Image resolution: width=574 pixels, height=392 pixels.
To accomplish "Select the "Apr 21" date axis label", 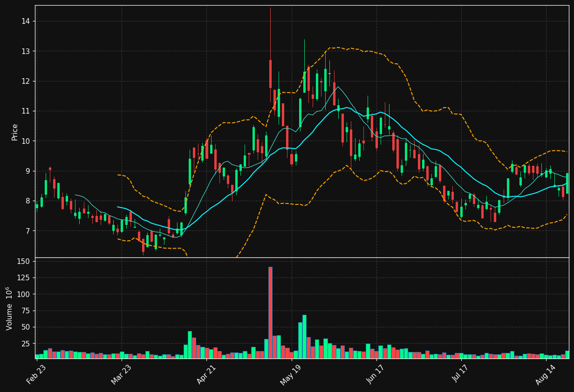I will coord(206,374).
